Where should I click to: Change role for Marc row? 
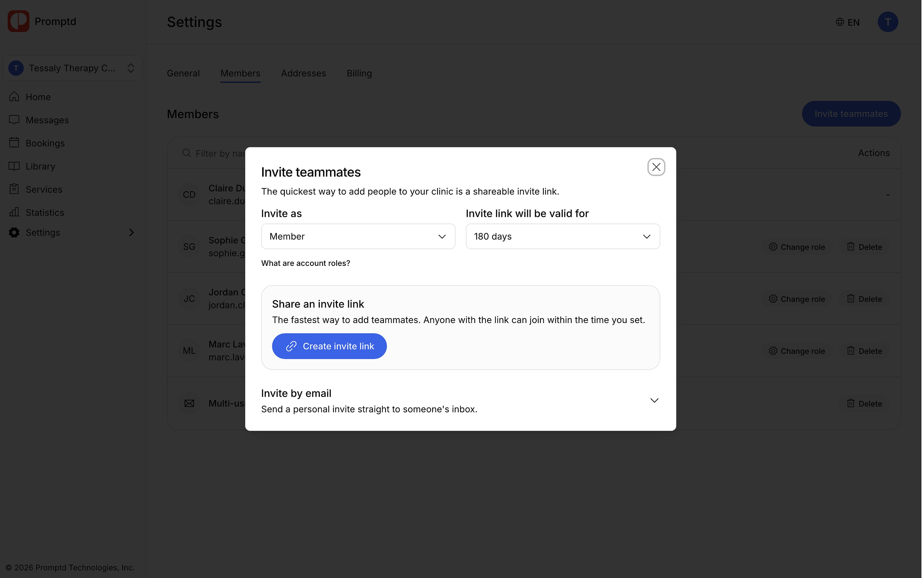pos(797,351)
